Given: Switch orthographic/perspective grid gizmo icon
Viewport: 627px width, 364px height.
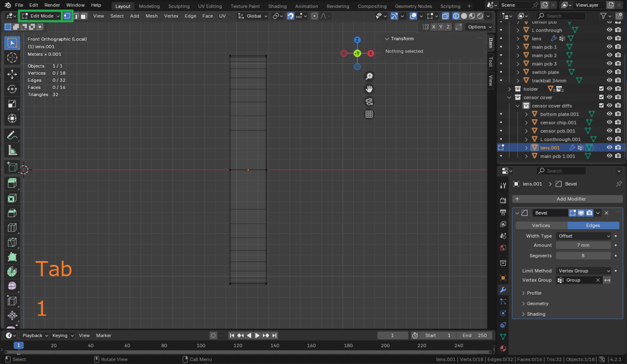Looking at the screenshot, I should pyautogui.click(x=369, y=114).
